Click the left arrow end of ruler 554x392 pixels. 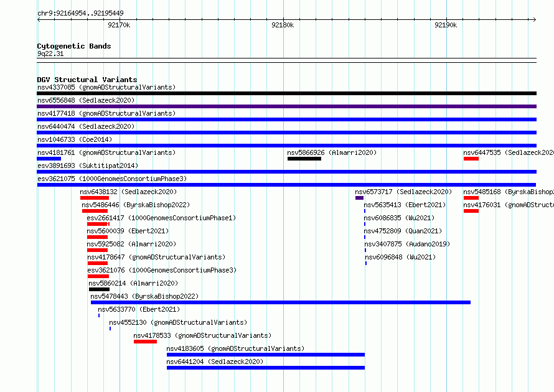(39, 20)
